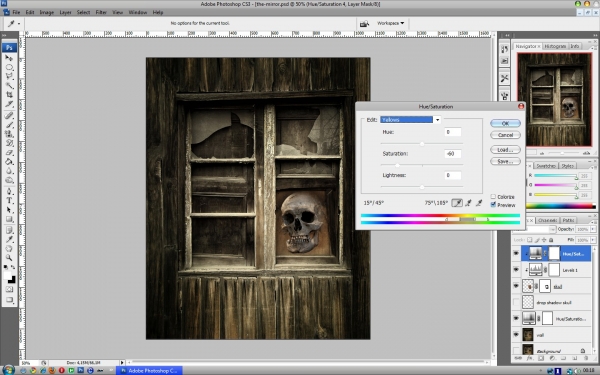Open the Filter menu

point(101,12)
